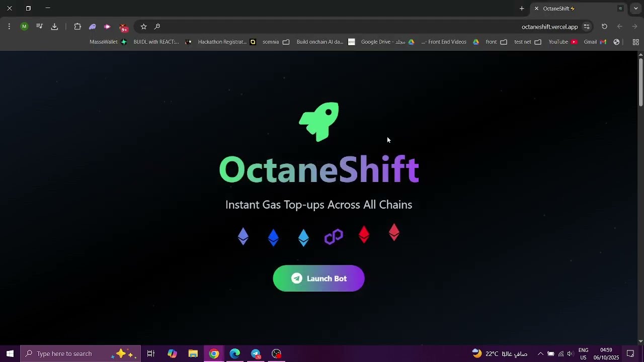The height and width of the screenshot is (362, 644).
Task: Select the OctaneShift tab
Action: [x=579, y=9]
